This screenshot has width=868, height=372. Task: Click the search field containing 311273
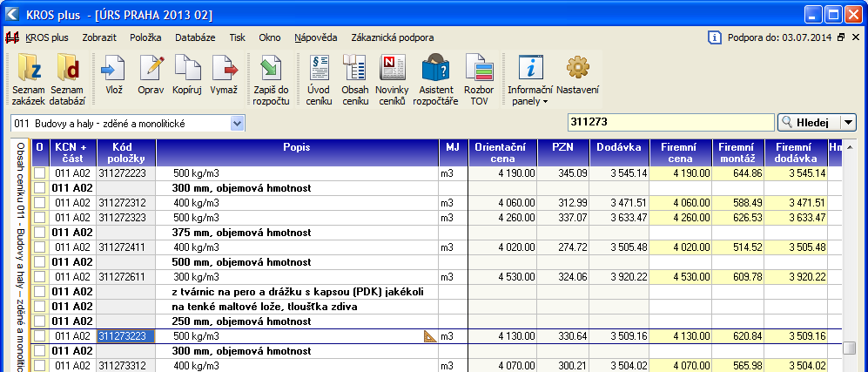670,123
